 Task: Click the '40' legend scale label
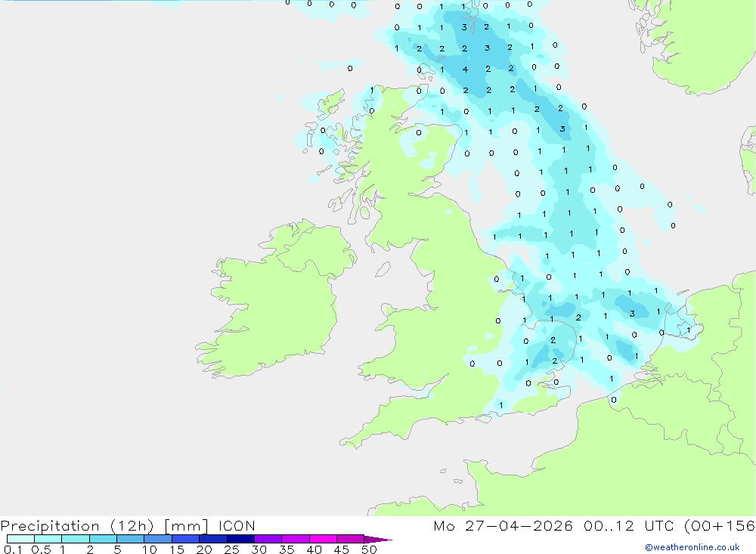click(x=314, y=549)
